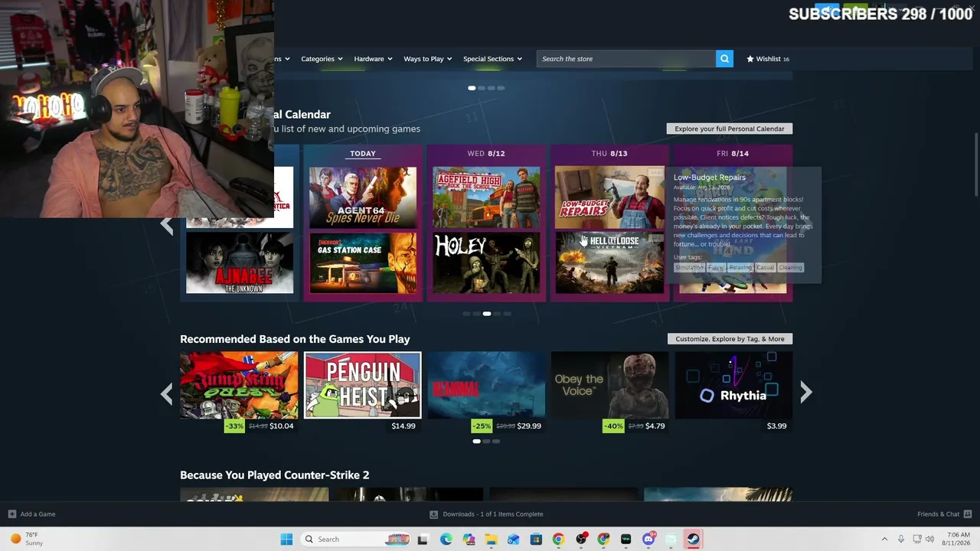Select the third page dot under recommended games
Screen dimensions: 980x551
pyautogui.click(x=496, y=442)
